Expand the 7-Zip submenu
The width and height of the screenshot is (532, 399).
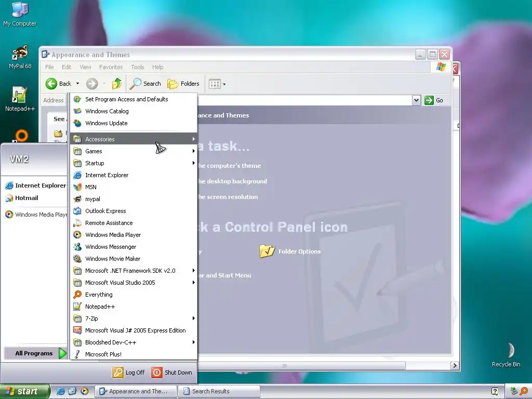pos(134,318)
